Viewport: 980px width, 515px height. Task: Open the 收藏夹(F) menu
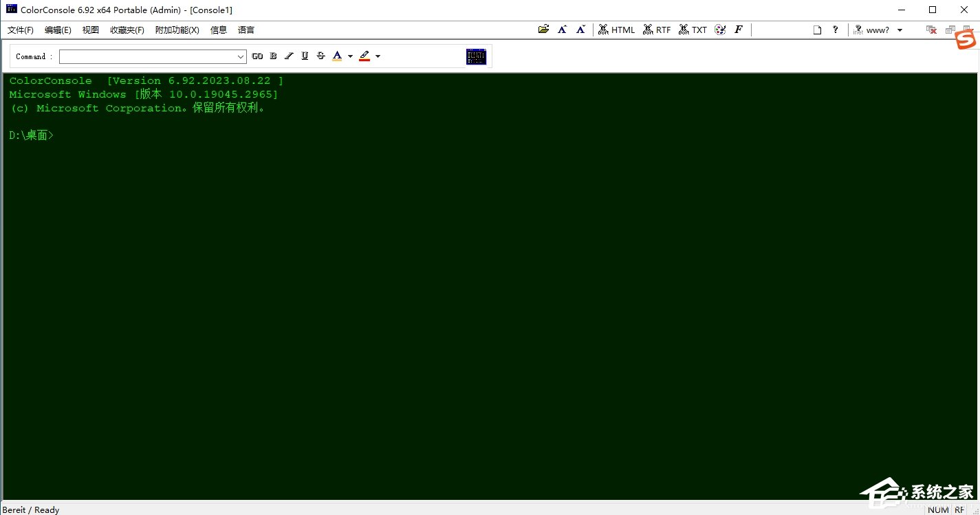[x=127, y=30]
